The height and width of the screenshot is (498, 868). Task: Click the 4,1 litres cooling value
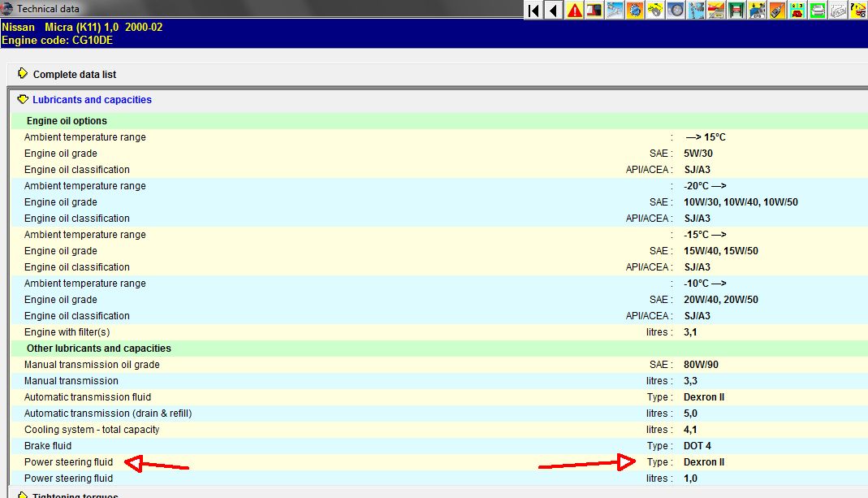point(690,430)
